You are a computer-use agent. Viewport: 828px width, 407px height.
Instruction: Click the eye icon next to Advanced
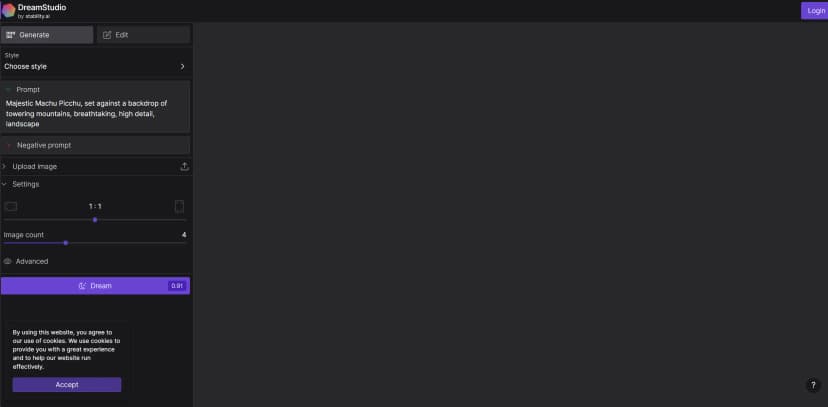coord(7,261)
